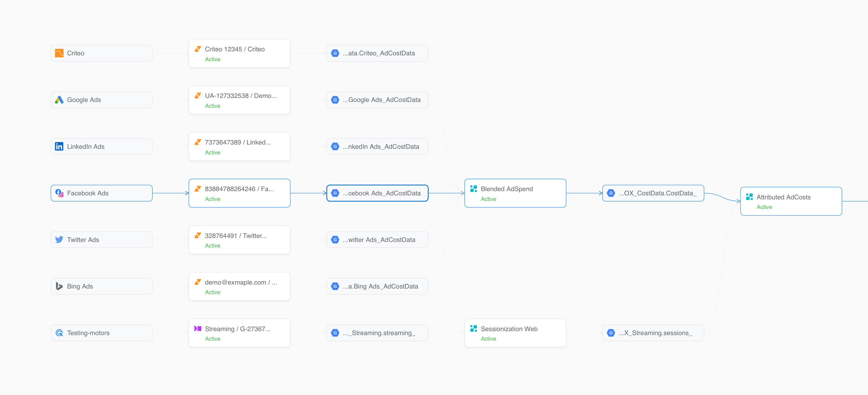The width and height of the screenshot is (868, 395).
Task: Select the LinkedIn Ads source node
Action: (x=102, y=146)
